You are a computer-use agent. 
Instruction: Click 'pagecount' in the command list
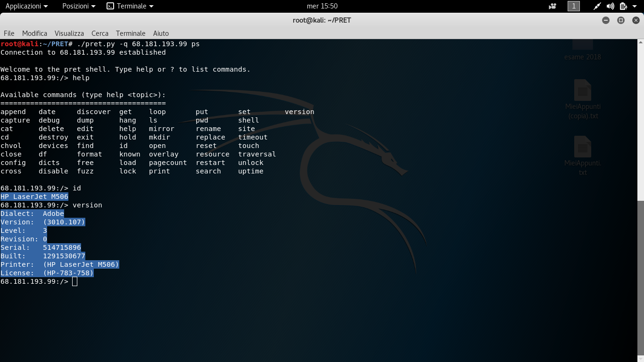(x=168, y=163)
